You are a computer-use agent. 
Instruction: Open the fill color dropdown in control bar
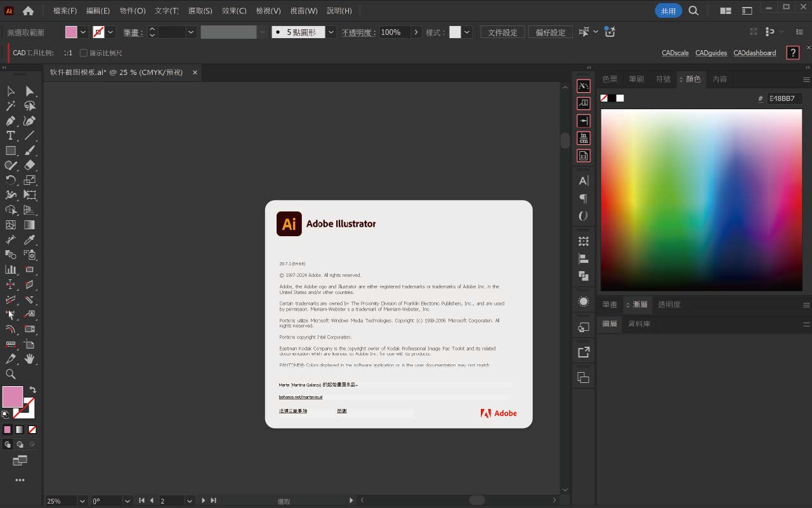[x=83, y=32]
